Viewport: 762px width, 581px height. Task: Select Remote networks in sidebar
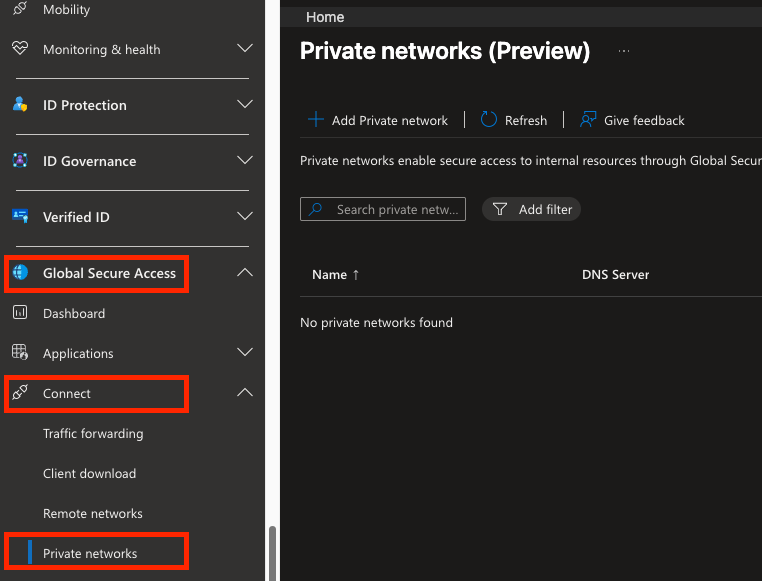click(93, 514)
